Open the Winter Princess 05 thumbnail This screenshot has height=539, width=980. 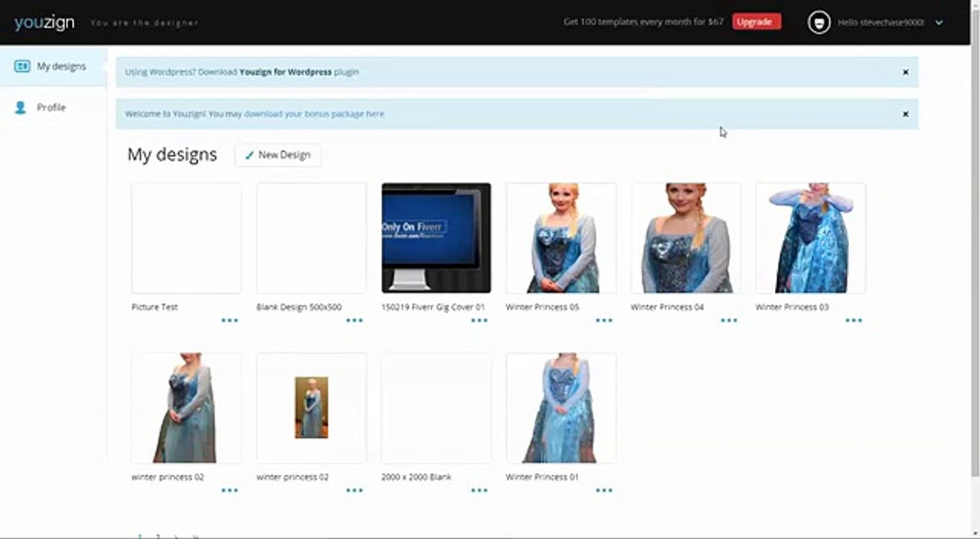pos(561,238)
